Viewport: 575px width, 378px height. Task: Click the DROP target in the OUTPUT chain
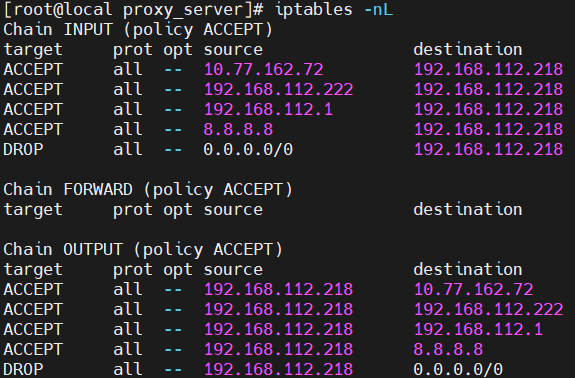23,369
